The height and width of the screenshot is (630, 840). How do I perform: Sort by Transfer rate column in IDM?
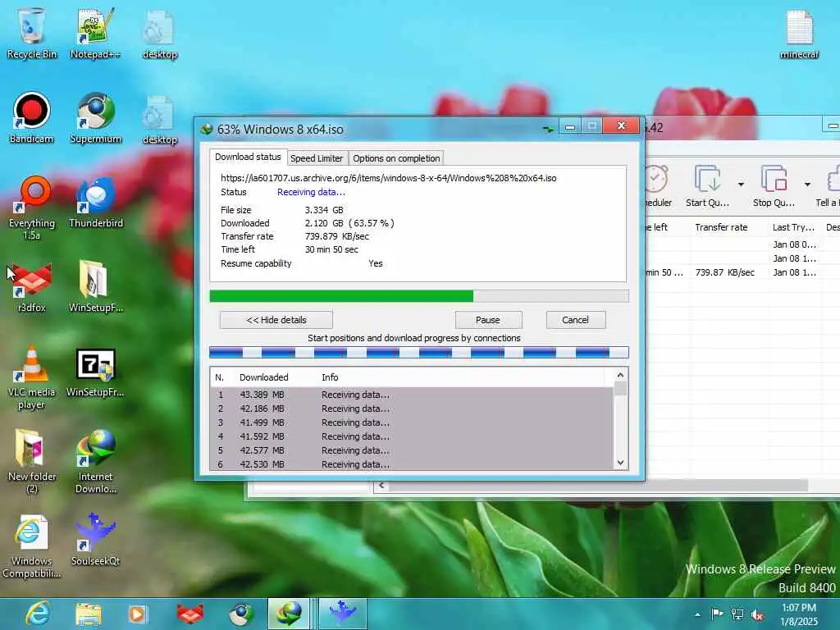[x=721, y=227]
